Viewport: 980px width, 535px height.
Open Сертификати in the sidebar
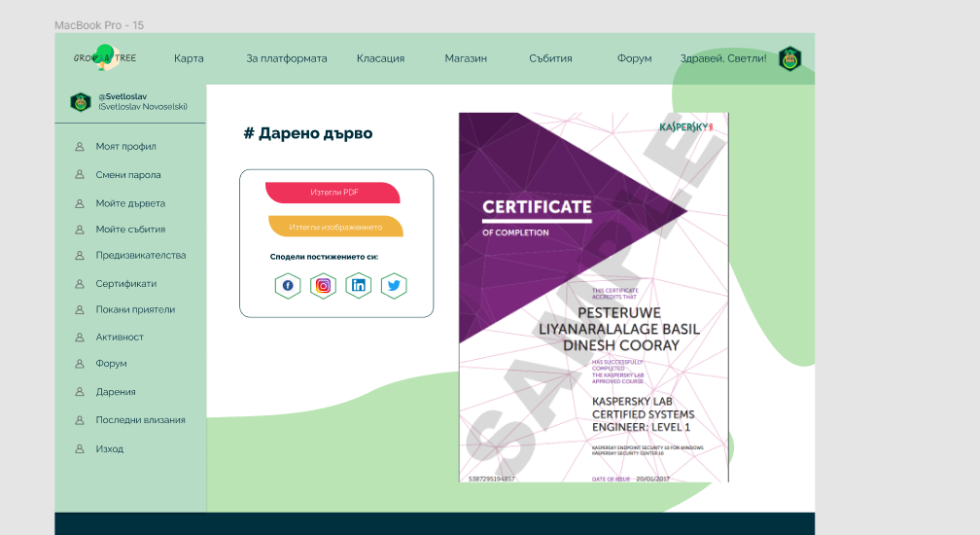[126, 284]
